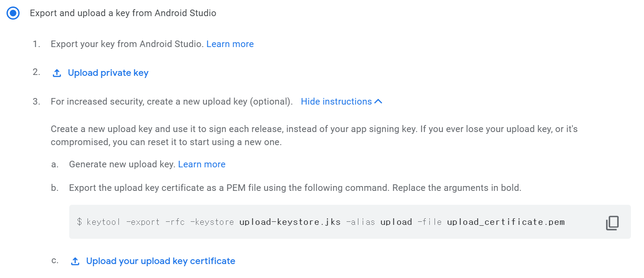The image size is (644, 278).
Task: Click 'Export your key from Android Studio' text
Action: 127,44
